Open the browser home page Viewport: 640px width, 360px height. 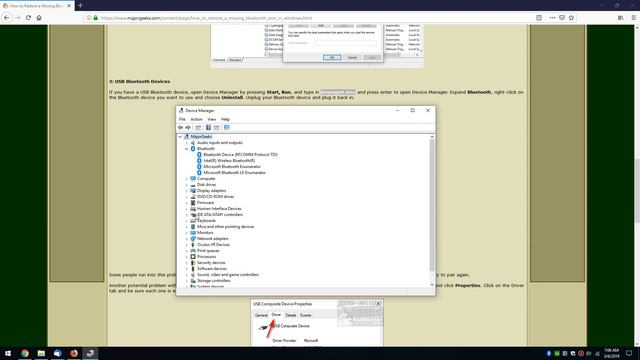(39, 18)
